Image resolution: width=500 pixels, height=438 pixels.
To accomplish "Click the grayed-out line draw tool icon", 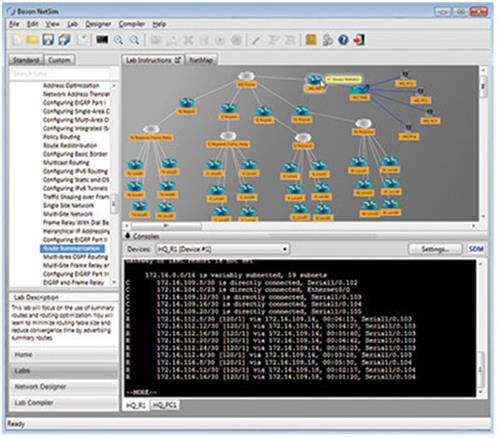I will 256,40.
